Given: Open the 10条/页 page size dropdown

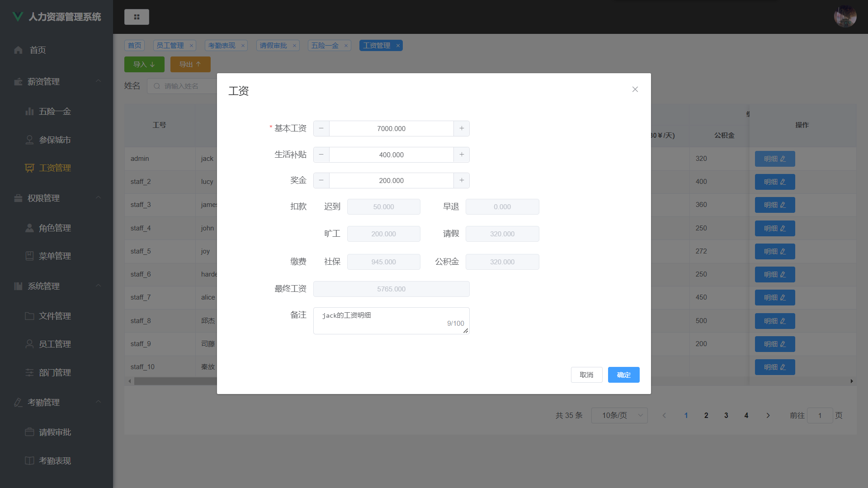Looking at the screenshot, I should (619, 415).
